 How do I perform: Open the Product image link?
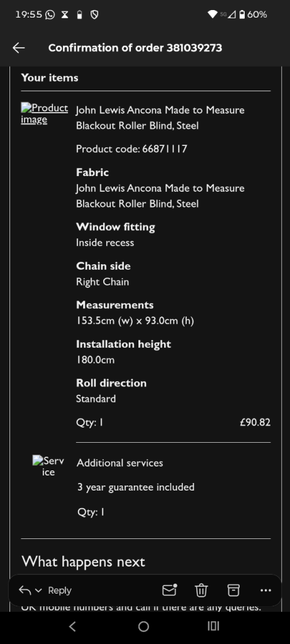(x=45, y=114)
